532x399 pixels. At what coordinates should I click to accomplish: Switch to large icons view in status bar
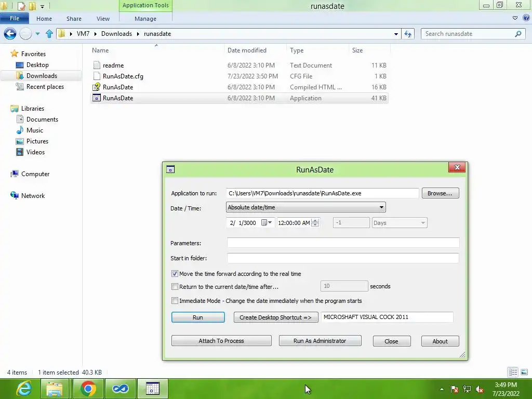tap(524, 372)
